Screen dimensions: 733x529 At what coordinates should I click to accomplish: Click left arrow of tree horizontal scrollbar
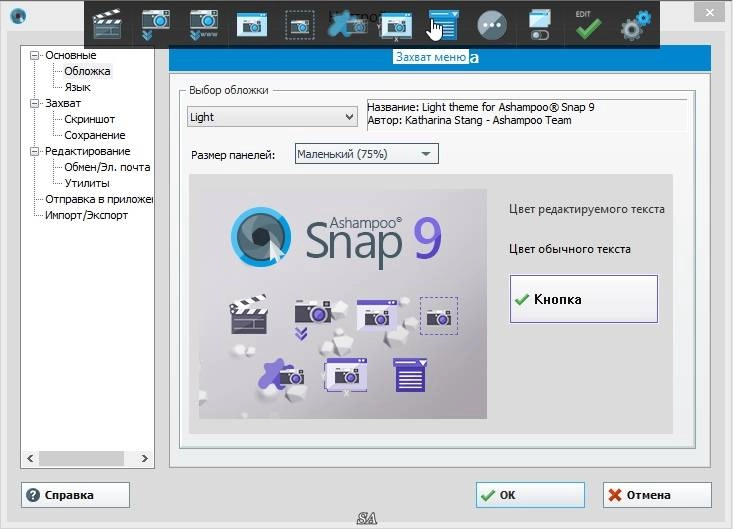(x=30, y=458)
